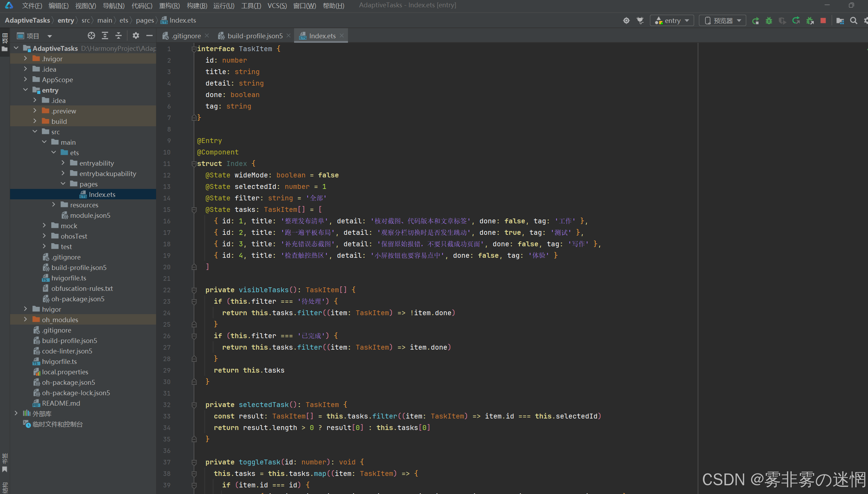The height and width of the screenshot is (494, 868).
Task: Click the @Entry decorator on line 9
Action: pos(209,141)
